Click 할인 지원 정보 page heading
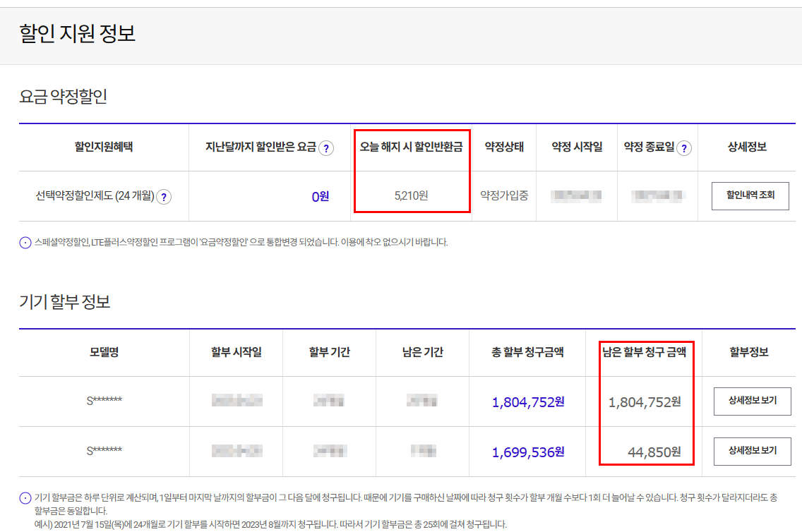The width and height of the screenshot is (802, 532). (x=77, y=34)
